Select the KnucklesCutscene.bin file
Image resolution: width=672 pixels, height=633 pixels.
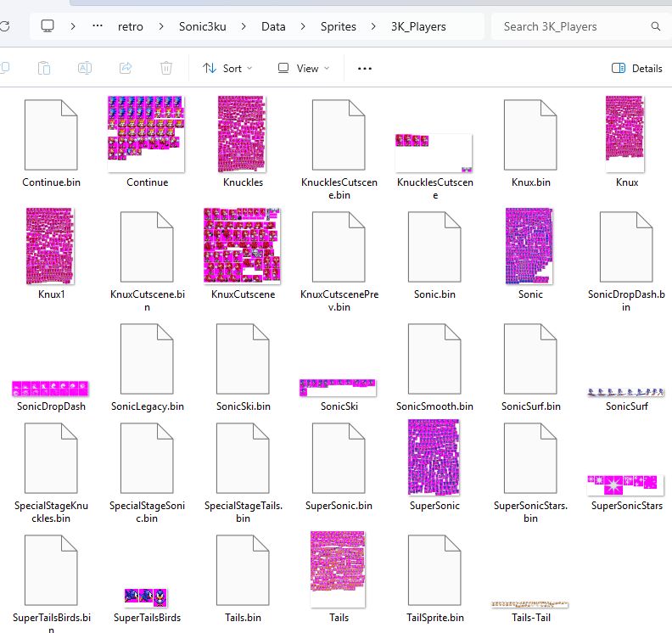coord(339,149)
